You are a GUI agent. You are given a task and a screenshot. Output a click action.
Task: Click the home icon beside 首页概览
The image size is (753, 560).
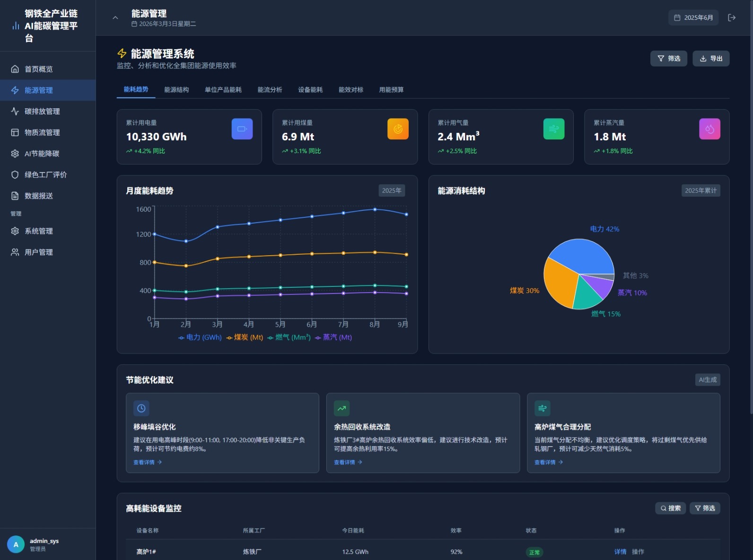pyautogui.click(x=15, y=69)
